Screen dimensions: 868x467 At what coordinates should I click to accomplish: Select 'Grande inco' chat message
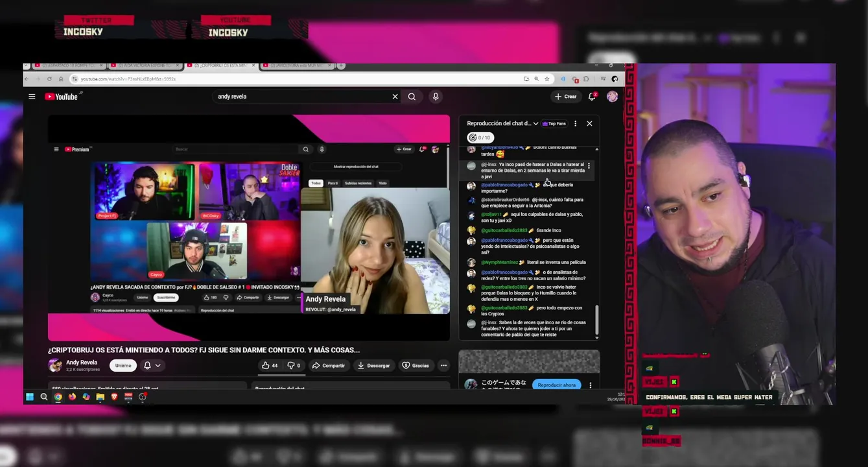[x=528, y=230]
